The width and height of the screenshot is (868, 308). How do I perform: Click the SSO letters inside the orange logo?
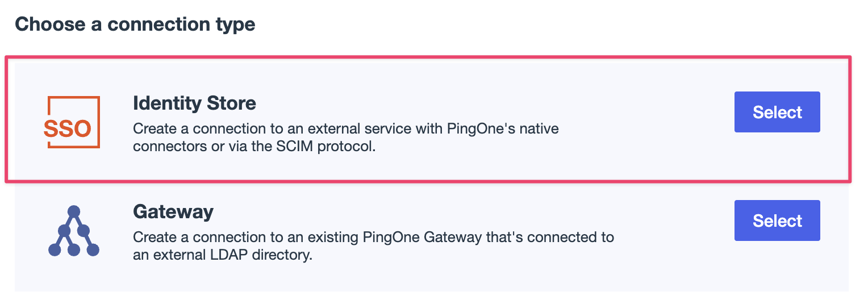click(x=67, y=130)
